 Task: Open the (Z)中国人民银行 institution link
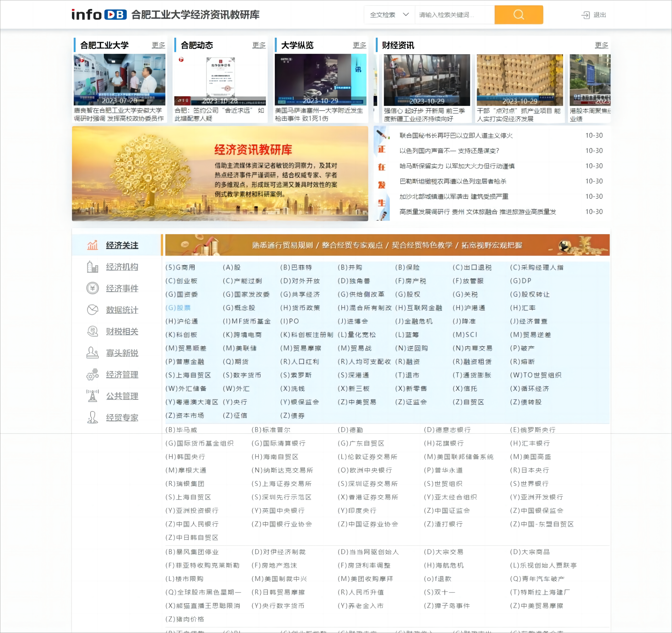192,524
